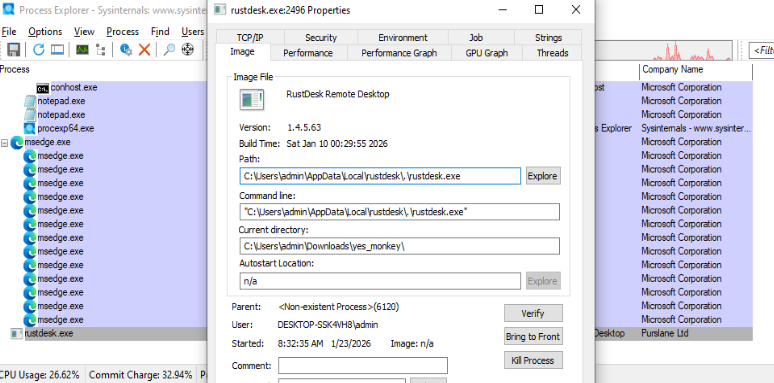Open System Information via the green graph icon
The image size is (774, 383).
pos(82,49)
